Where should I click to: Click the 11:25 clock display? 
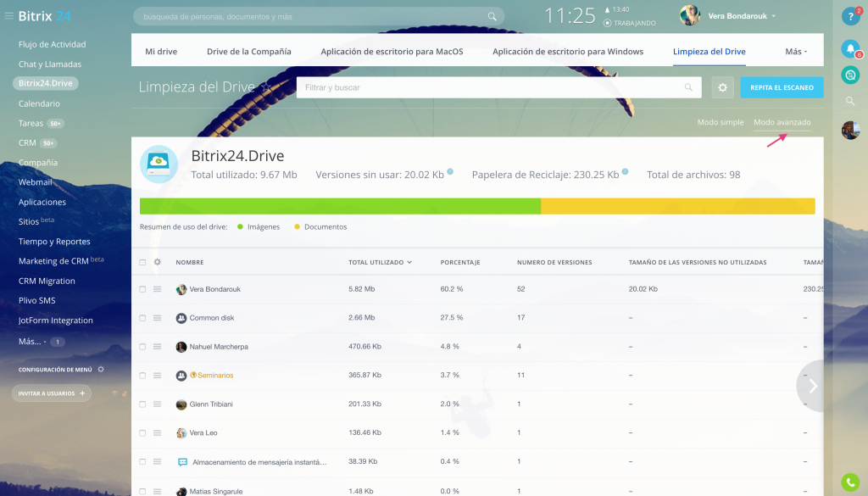point(570,16)
